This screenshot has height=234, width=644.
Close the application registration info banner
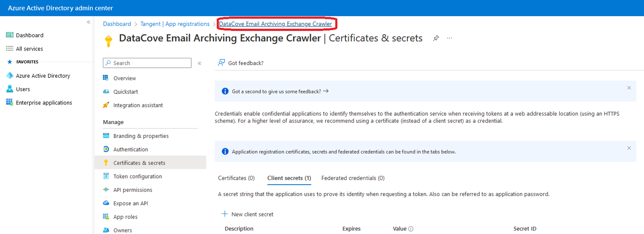(629, 148)
